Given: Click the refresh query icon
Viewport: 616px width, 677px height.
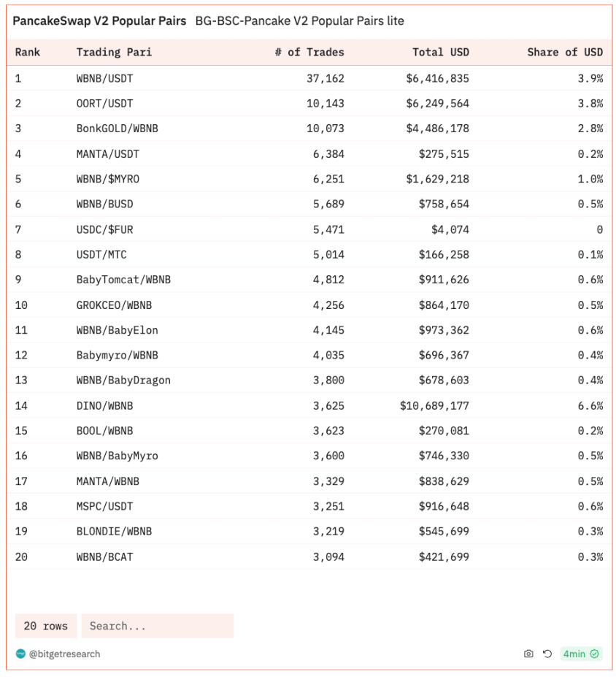Looking at the screenshot, I should pos(547,654).
